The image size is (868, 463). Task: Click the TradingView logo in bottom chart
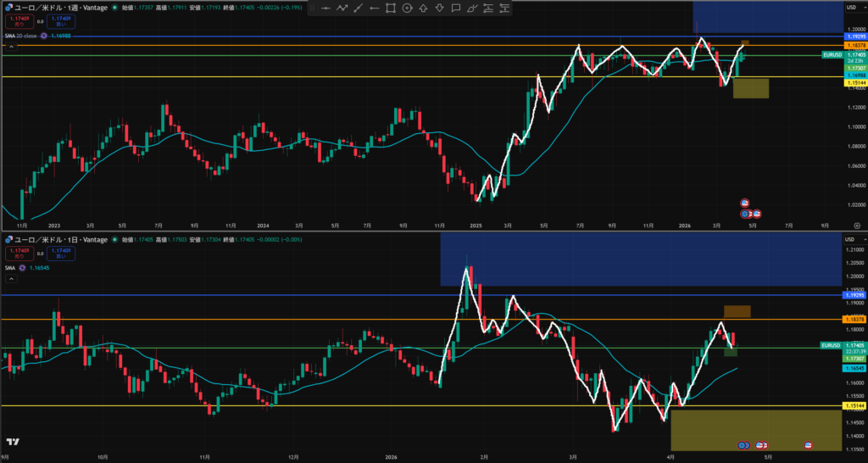tap(13, 442)
